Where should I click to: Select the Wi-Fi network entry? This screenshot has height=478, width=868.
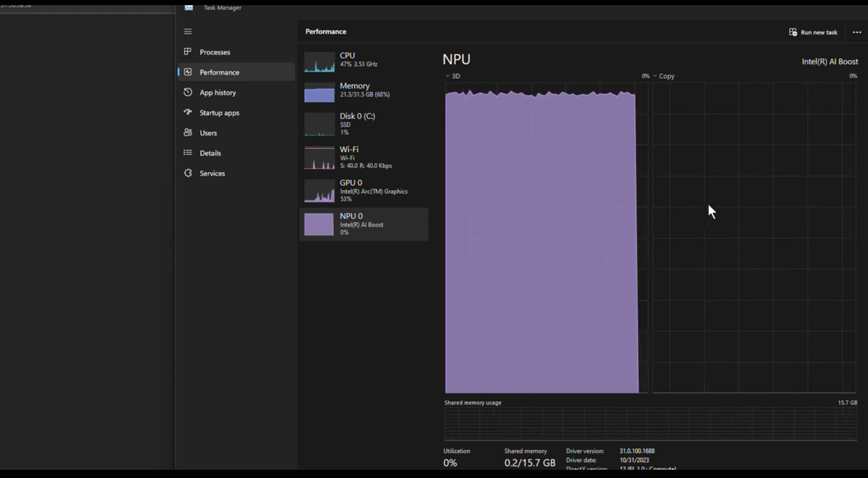click(x=364, y=157)
